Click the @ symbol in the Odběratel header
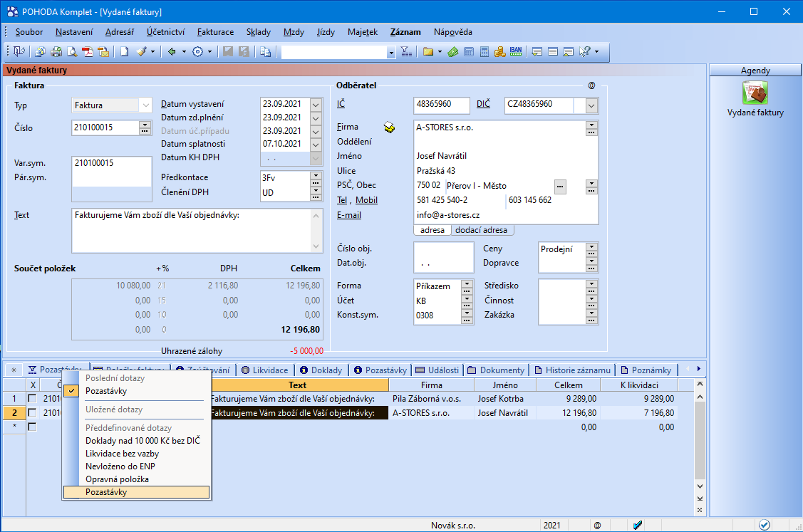The width and height of the screenshot is (803, 532). [591, 85]
